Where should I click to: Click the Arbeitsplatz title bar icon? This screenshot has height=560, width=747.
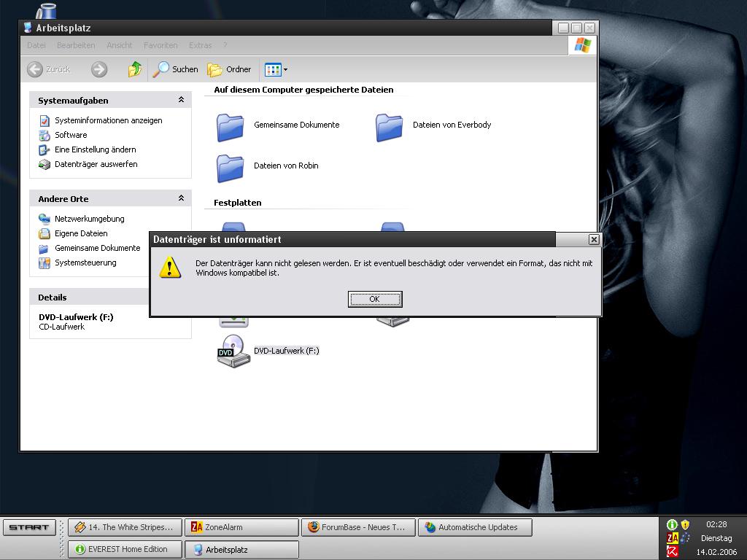pos(28,28)
